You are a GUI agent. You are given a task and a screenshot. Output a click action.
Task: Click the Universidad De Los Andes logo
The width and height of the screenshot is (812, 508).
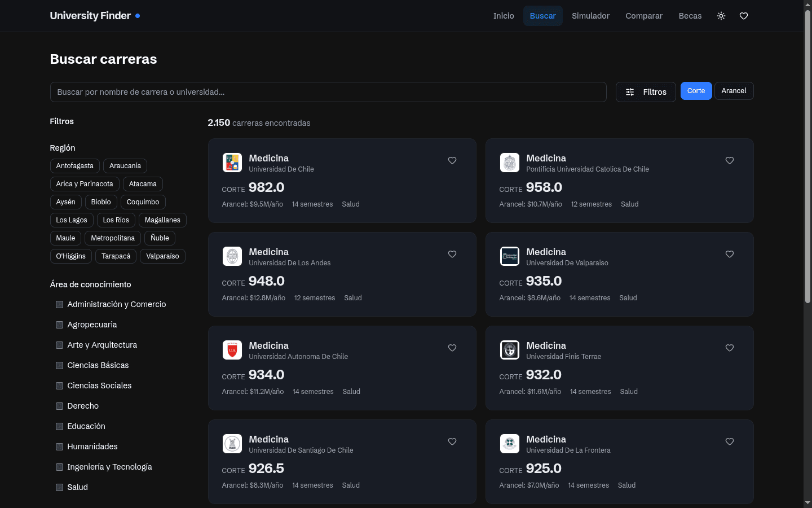pyautogui.click(x=232, y=256)
